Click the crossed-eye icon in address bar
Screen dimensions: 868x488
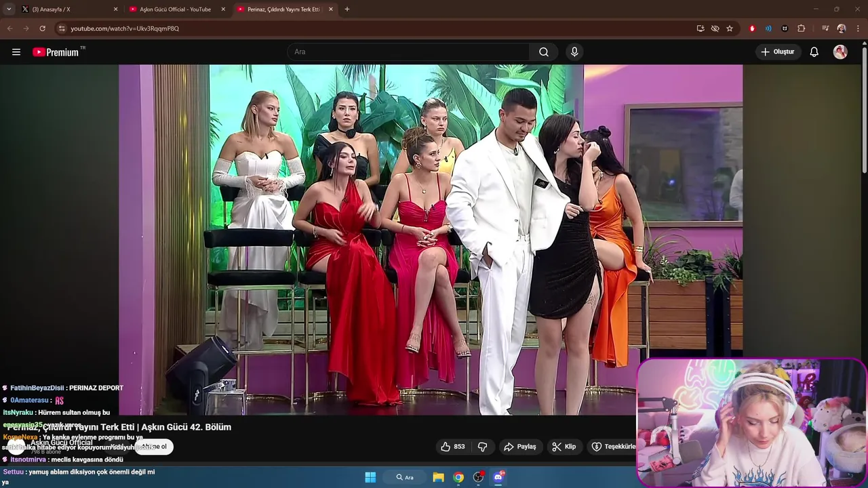point(715,28)
